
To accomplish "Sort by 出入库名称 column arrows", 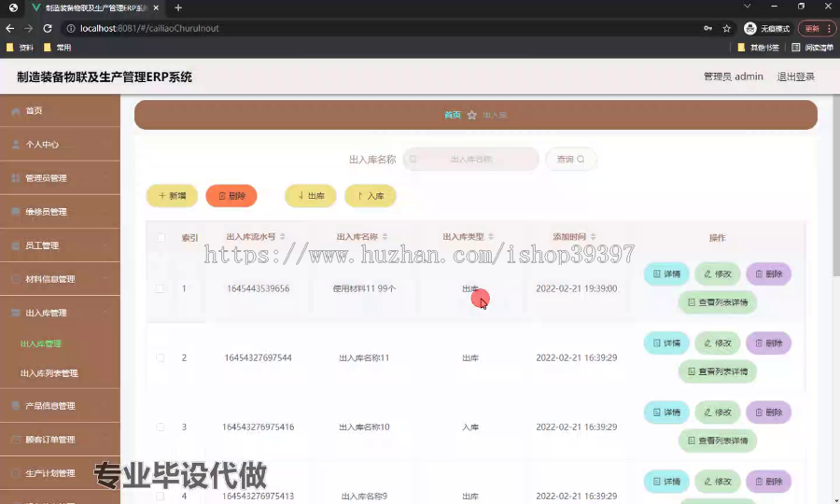I will tap(385, 237).
